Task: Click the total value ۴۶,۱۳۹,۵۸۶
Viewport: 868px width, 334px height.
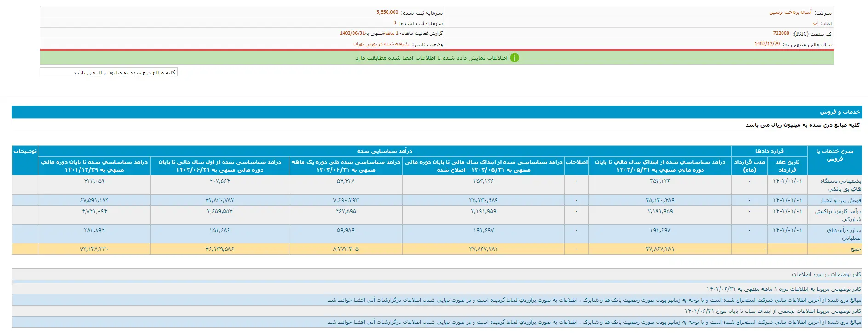Action: coord(220,249)
